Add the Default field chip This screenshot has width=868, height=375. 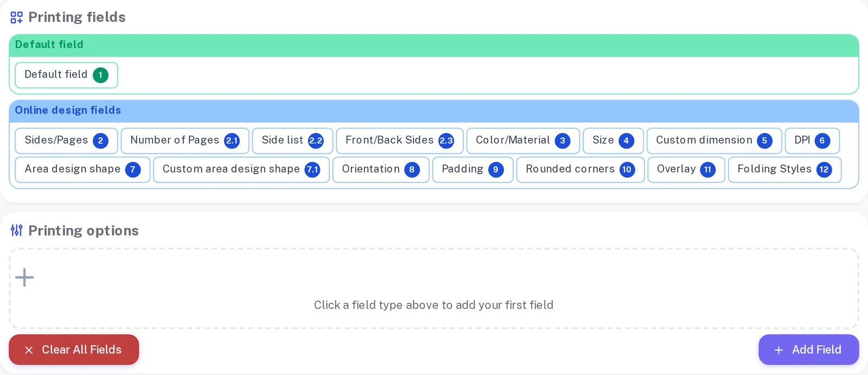[x=66, y=75]
